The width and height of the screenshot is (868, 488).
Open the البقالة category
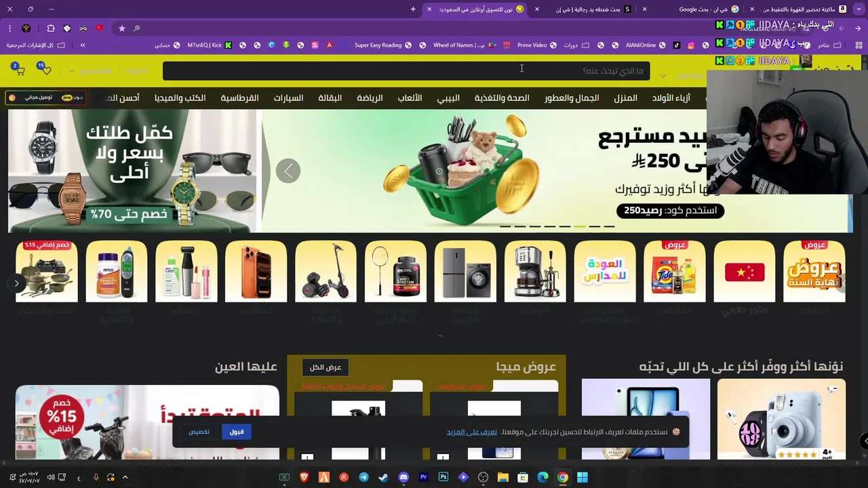point(330,98)
